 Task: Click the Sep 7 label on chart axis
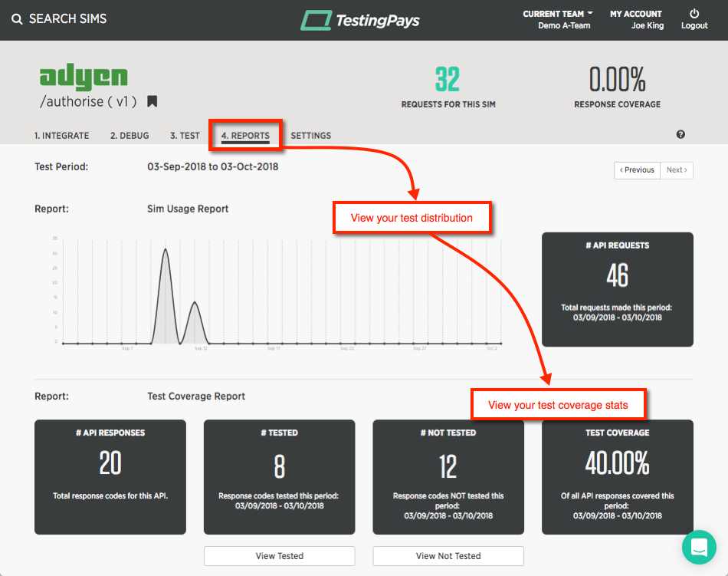pos(127,348)
